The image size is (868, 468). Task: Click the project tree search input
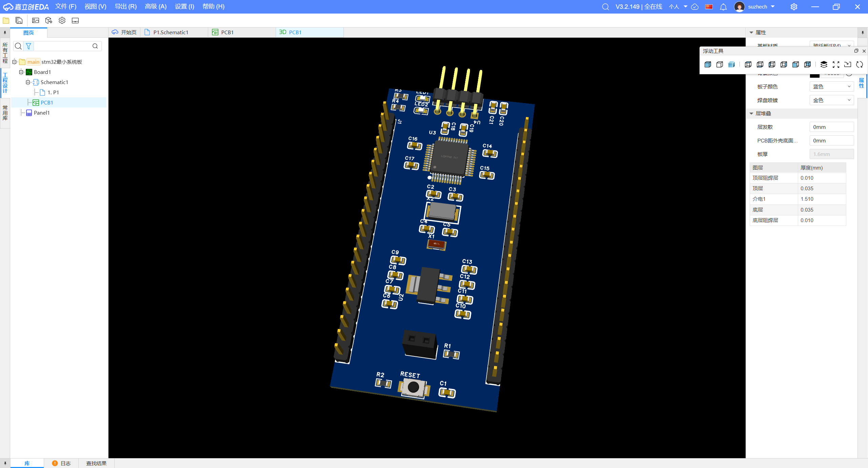coord(62,46)
